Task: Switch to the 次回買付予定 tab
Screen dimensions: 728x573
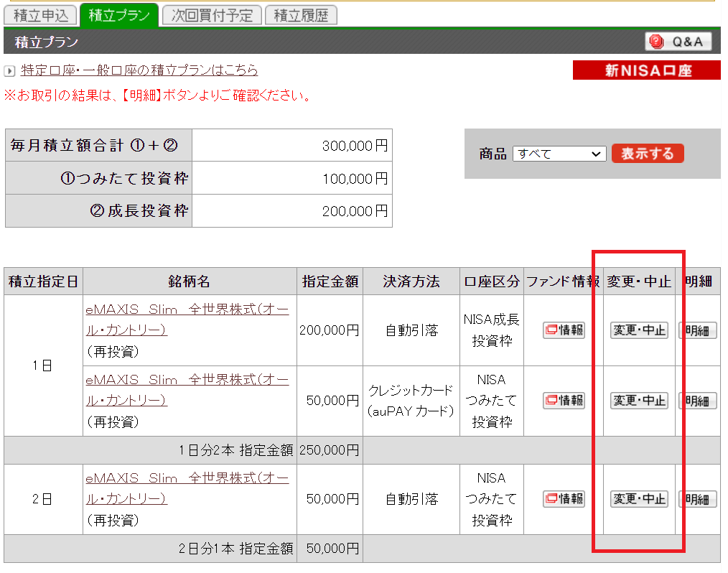Action: tap(212, 15)
